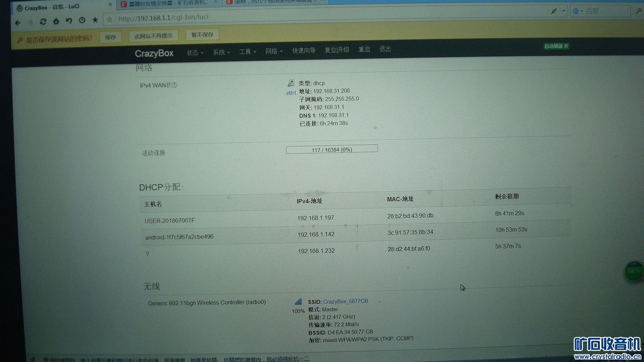
Task: Open the 工具 dropdown menu
Action: pos(247,52)
